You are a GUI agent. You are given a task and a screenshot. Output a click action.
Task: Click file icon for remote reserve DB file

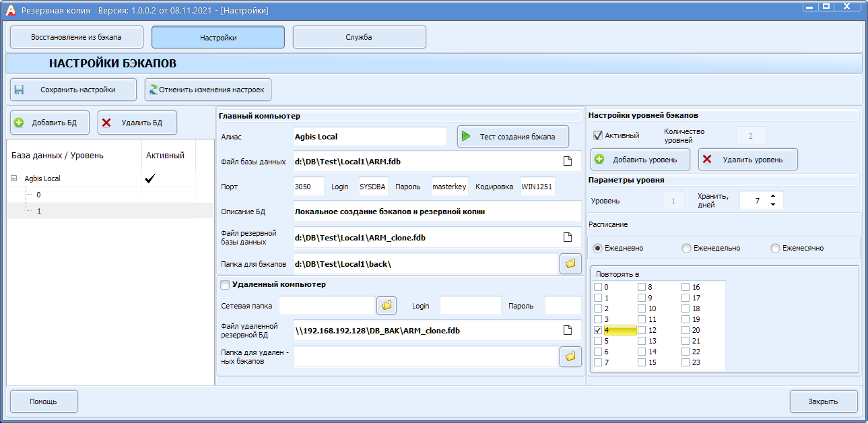(568, 330)
